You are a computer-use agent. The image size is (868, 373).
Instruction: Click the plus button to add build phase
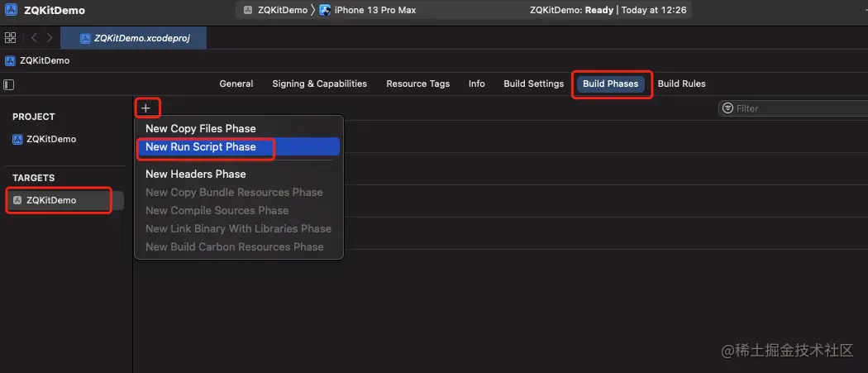(x=145, y=108)
